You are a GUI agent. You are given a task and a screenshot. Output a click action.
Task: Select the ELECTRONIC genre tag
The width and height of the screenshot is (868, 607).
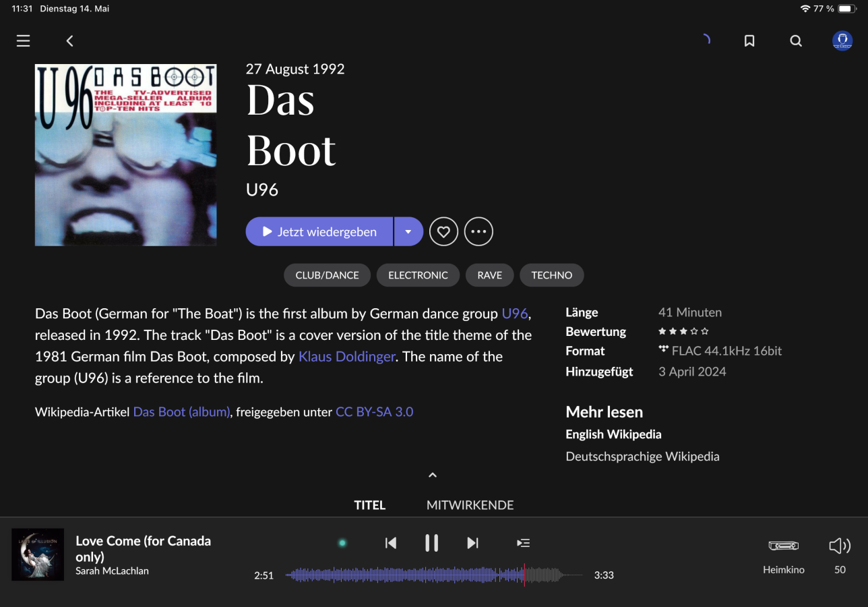pyautogui.click(x=418, y=275)
